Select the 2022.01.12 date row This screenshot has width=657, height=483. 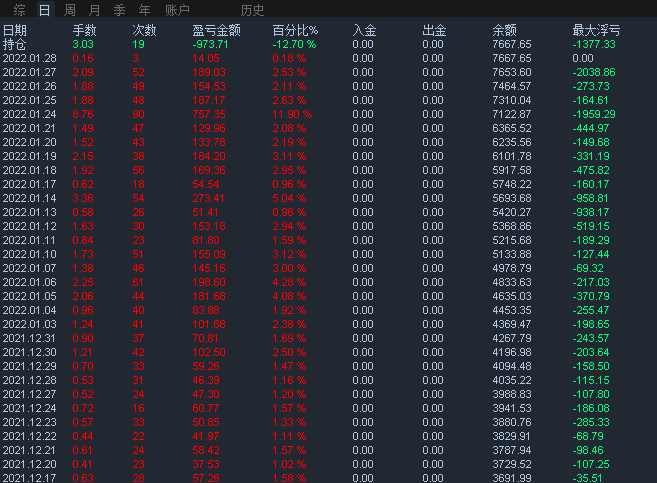point(29,226)
